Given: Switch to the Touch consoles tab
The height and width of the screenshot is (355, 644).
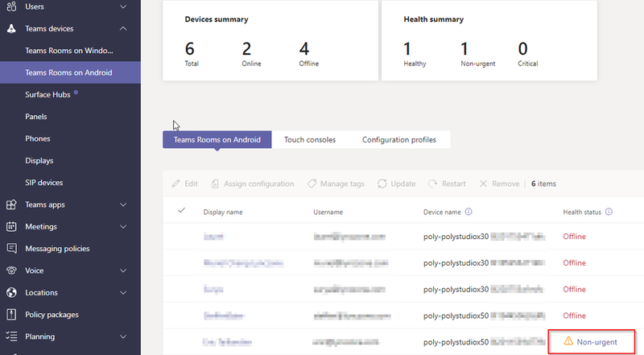Looking at the screenshot, I should [x=310, y=140].
